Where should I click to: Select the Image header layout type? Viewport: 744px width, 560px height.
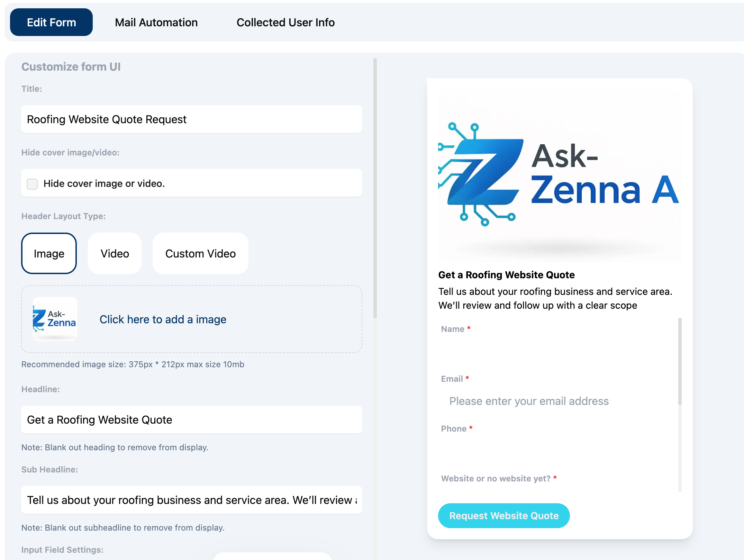49,253
